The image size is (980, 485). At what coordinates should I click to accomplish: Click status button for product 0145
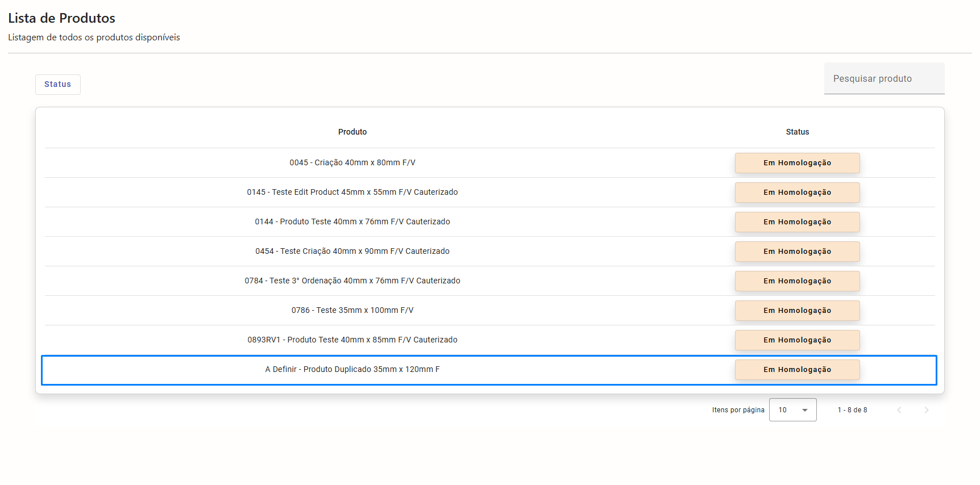tap(797, 193)
